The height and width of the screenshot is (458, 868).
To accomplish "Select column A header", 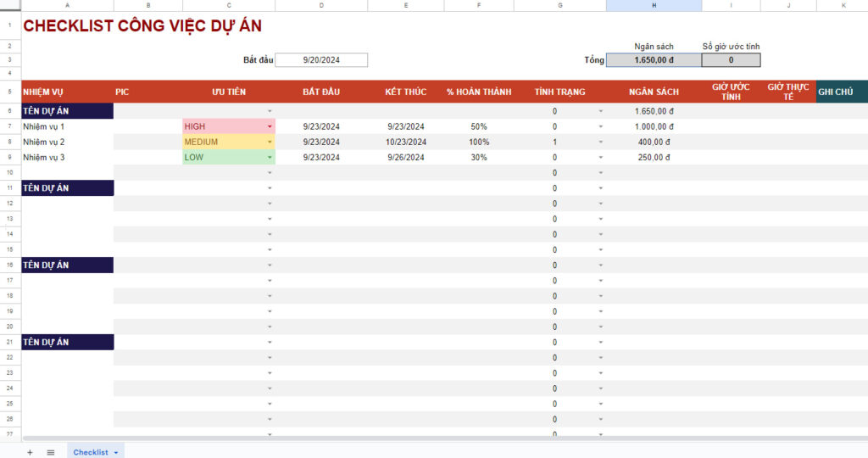I will pyautogui.click(x=67, y=5).
